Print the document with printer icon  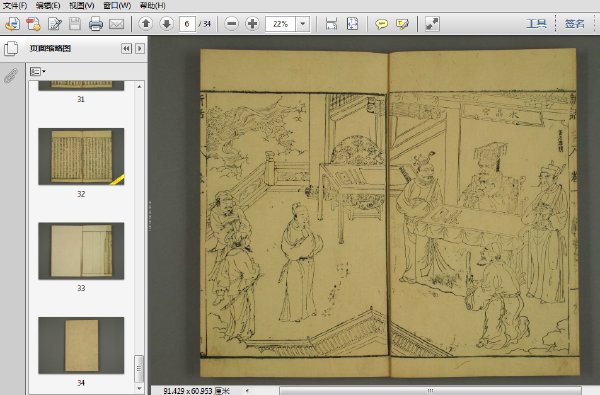(96, 24)
